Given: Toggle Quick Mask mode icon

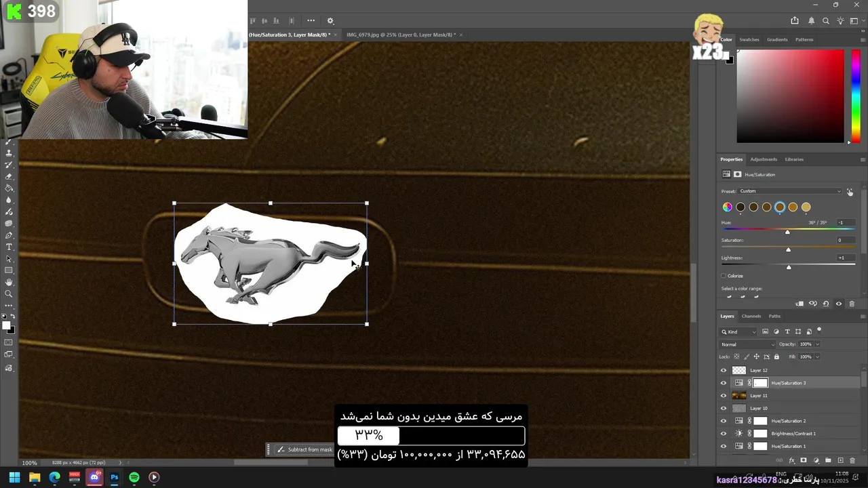Looking at the screenshot, I should point(9,341).
